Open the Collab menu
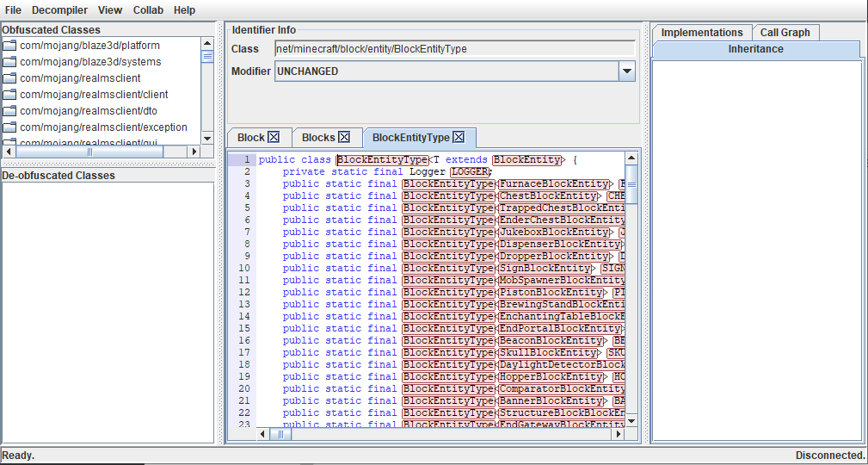This screenshot has height=465, width=868. (148, 10)
